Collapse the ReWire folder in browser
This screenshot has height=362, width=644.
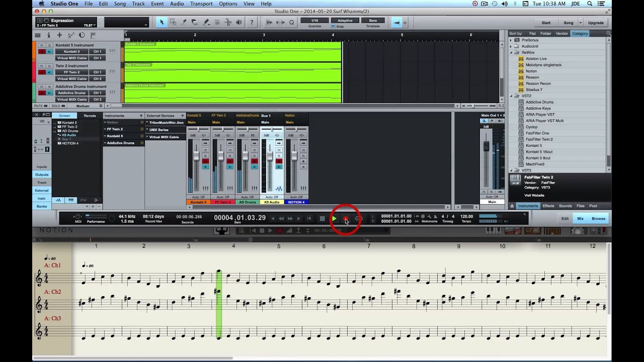(511, 52)
